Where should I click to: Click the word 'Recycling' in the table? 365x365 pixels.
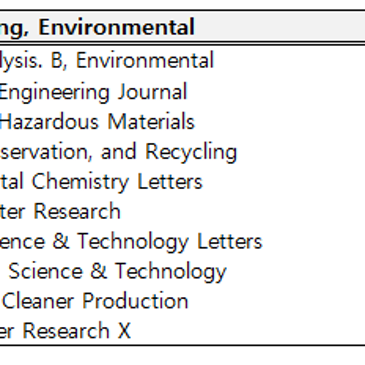click(191, 152)
